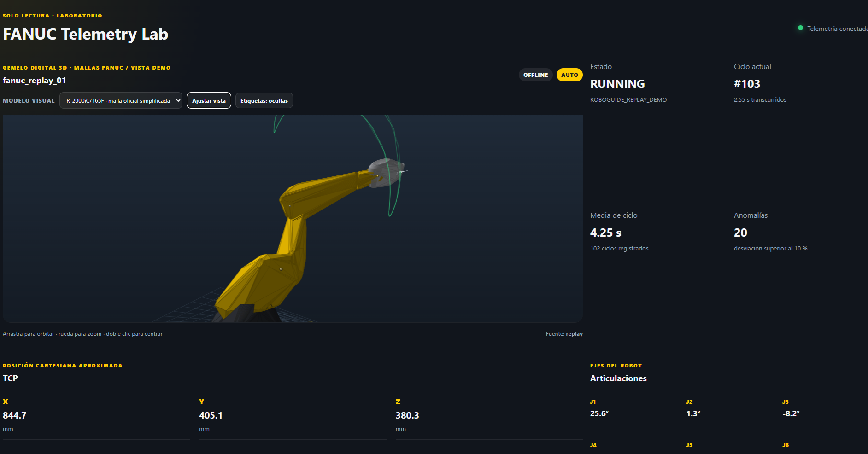Screen dimensions: 868x454
Task: Click the orbit and zoom hint text
Action: tap(82, 334)
